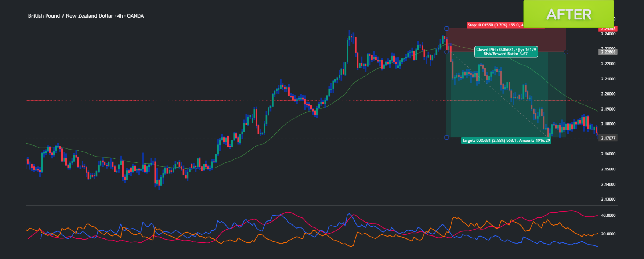644x259 pixels.
Task: Click the 40.0000 label on the indicator scale
Action: tap(608, 215)
